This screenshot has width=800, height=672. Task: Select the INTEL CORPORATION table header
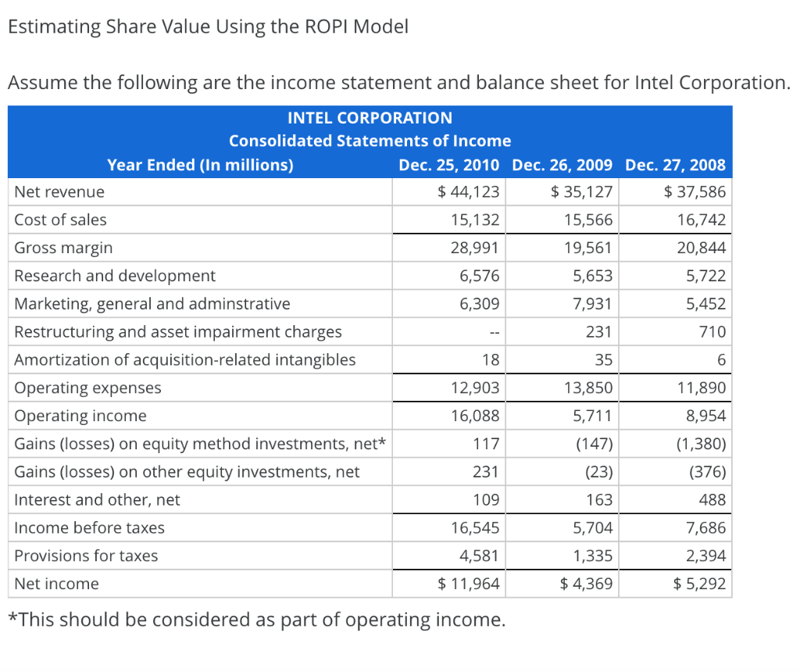click(370, 117)
